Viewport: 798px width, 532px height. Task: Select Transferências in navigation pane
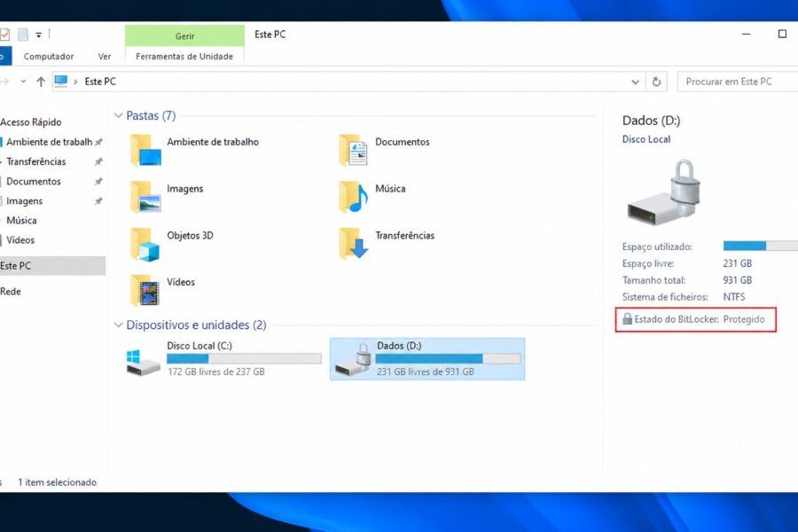(36, 161)
